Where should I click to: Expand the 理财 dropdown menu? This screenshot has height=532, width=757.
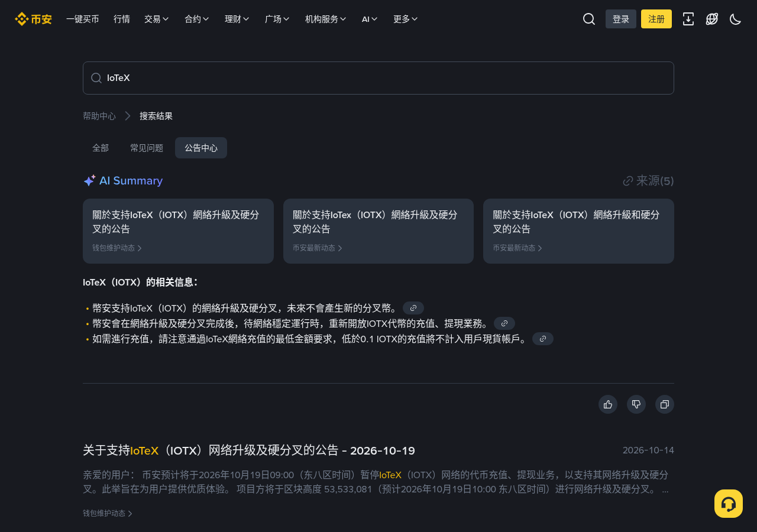(237, 19)
